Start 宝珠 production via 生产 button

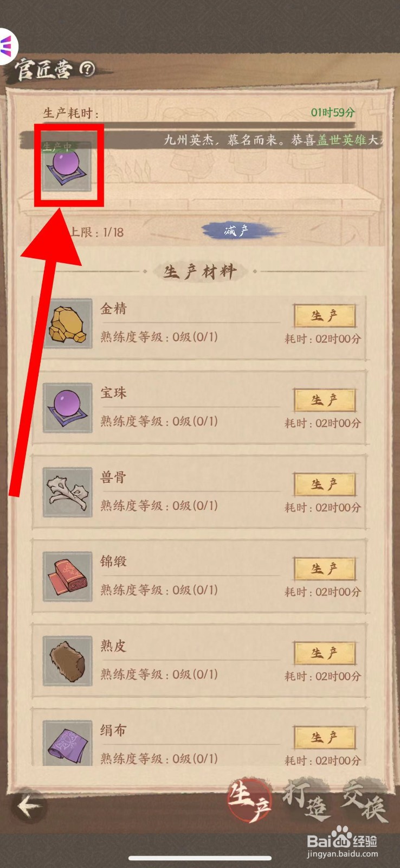pyautogui.click(x=324, y=400)
